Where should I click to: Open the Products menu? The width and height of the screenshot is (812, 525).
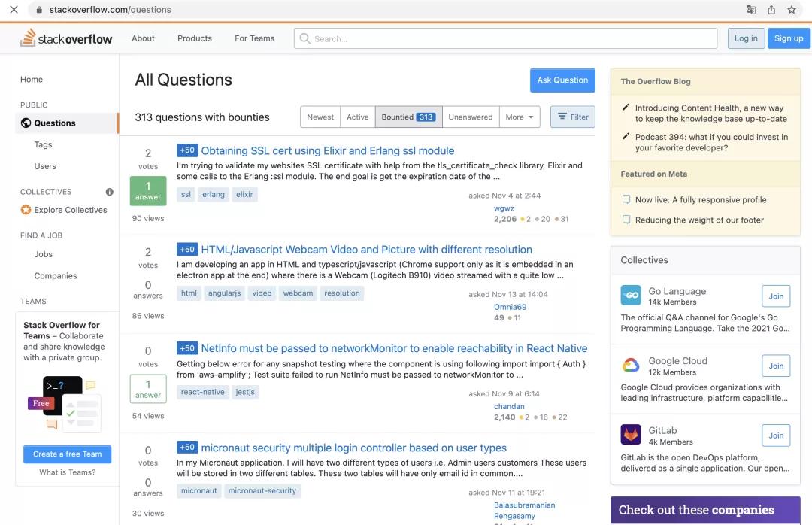pyautogui.click(x=195, y=38)
